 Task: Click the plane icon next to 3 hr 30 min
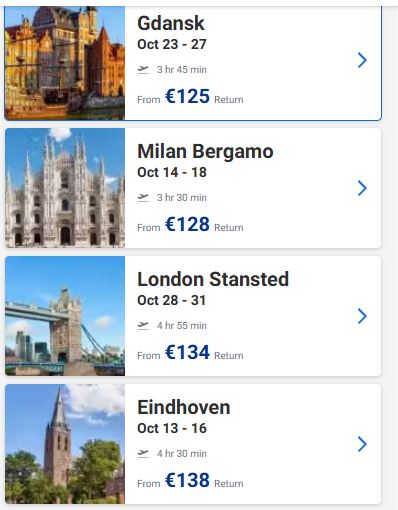pyautogui.click(x=143, y=198)
